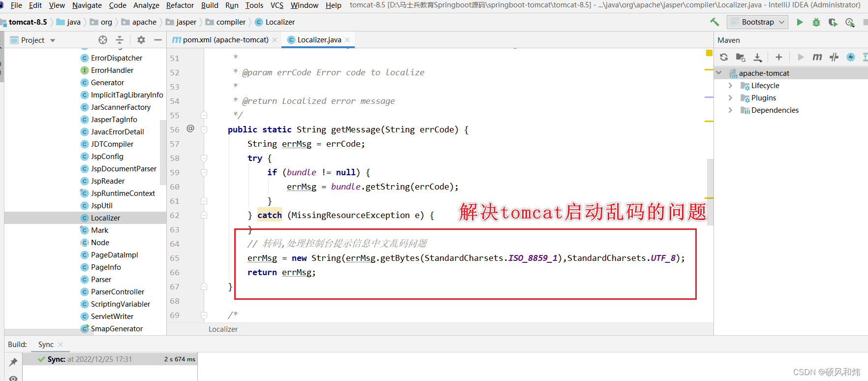Image resolution: width=868 pixels, height=381 pixels.
Task: Add a Maven project with plus icon
Action: (779, 57)
